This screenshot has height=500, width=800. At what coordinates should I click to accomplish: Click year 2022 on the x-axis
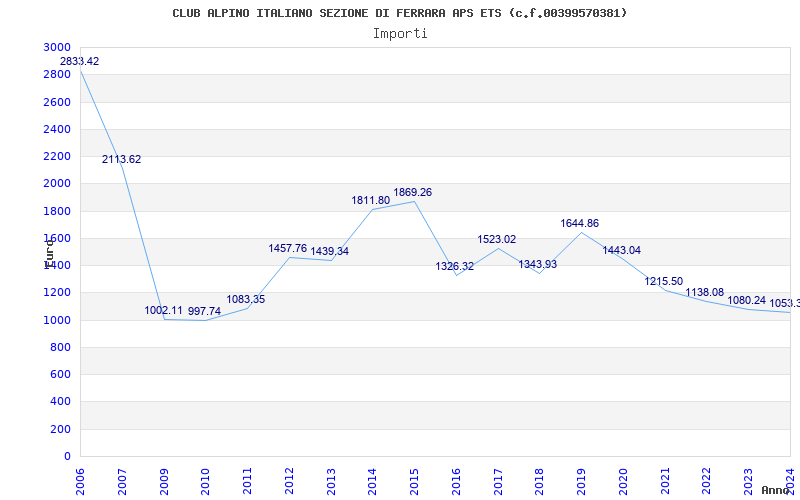pyautogui.click(x=706, y=482)
